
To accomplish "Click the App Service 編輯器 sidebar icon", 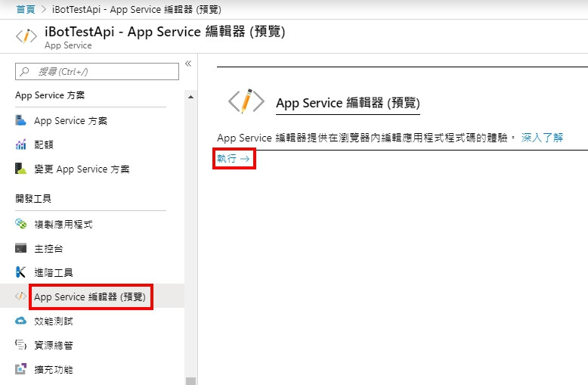I will (x=20, y=297).
